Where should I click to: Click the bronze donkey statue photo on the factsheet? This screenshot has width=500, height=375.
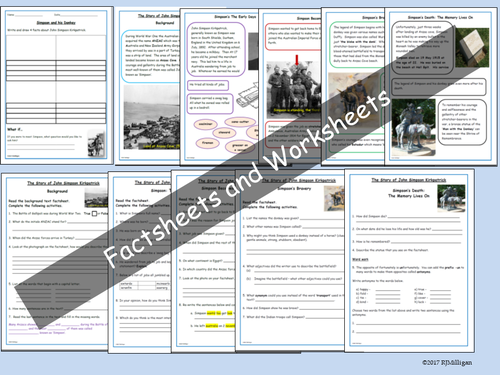413,127
